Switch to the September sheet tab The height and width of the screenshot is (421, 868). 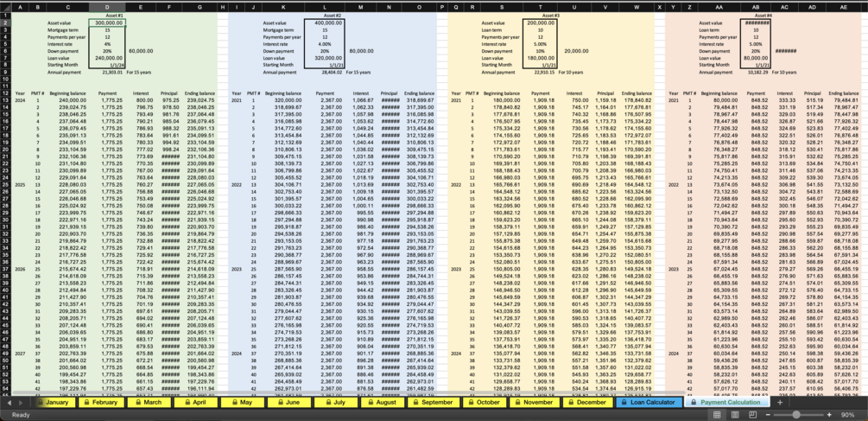click(x=433, y=403)
